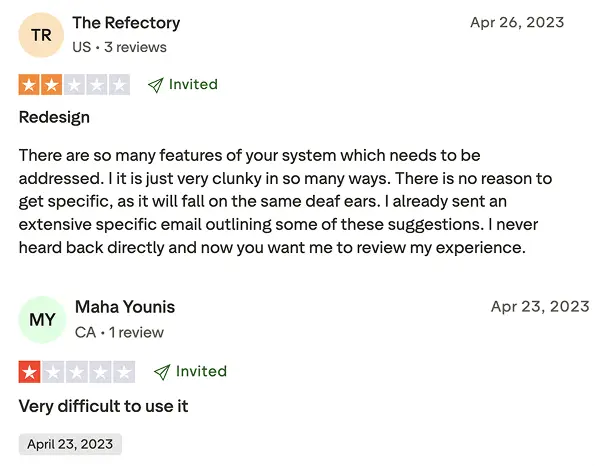Click Maha Younis's one-star rating
603x475 pixels.
76,372
